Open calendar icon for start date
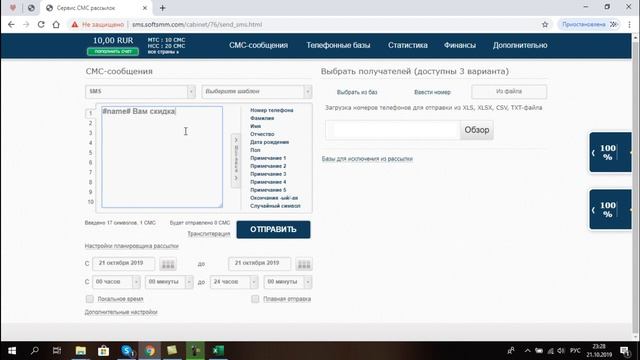This screenshot has height=360, width=640. (168, 264)
